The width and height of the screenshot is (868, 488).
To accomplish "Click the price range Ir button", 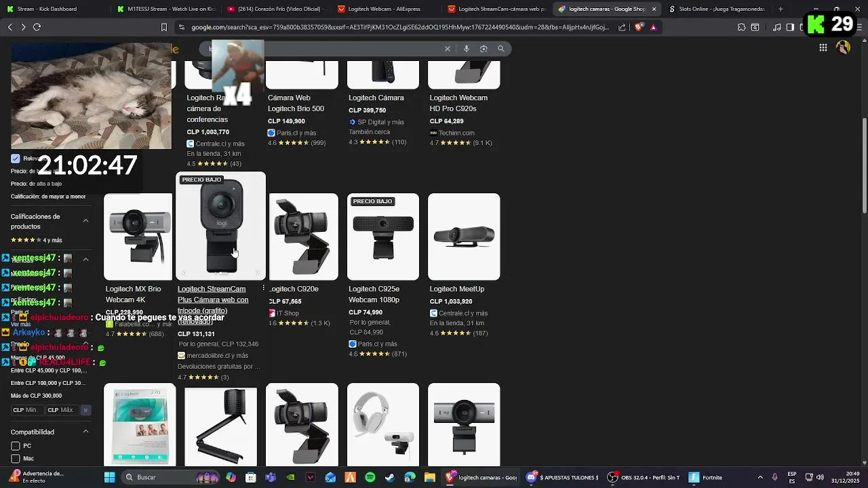I will tap(85, 410).
